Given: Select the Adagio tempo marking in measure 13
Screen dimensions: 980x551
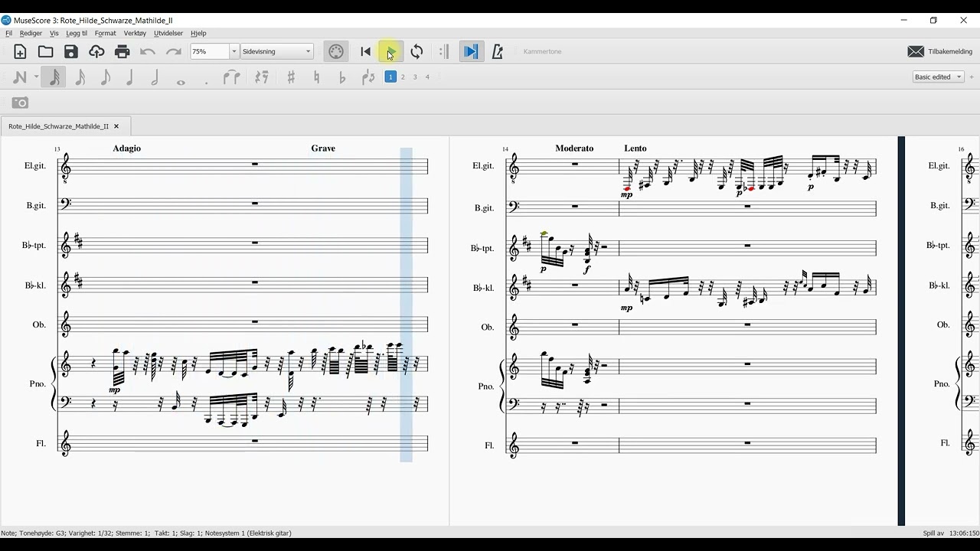Looking at the screenshot, I should pyautogui.click(x=127, y=148).
